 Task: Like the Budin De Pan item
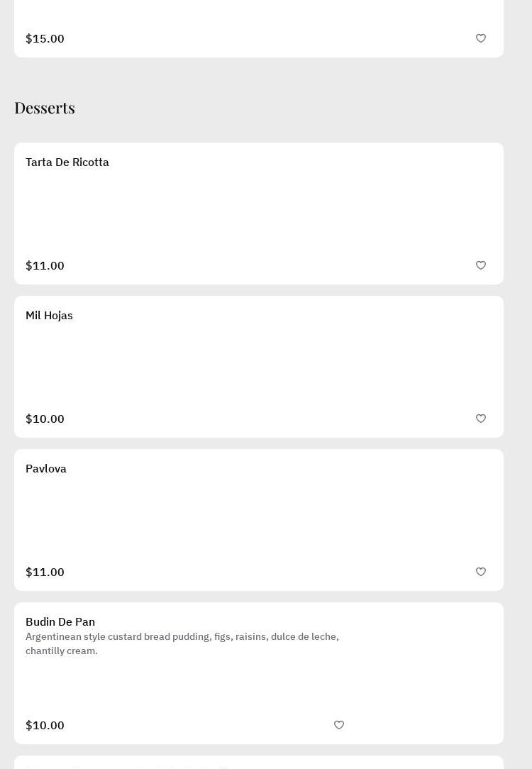point(339,725)
